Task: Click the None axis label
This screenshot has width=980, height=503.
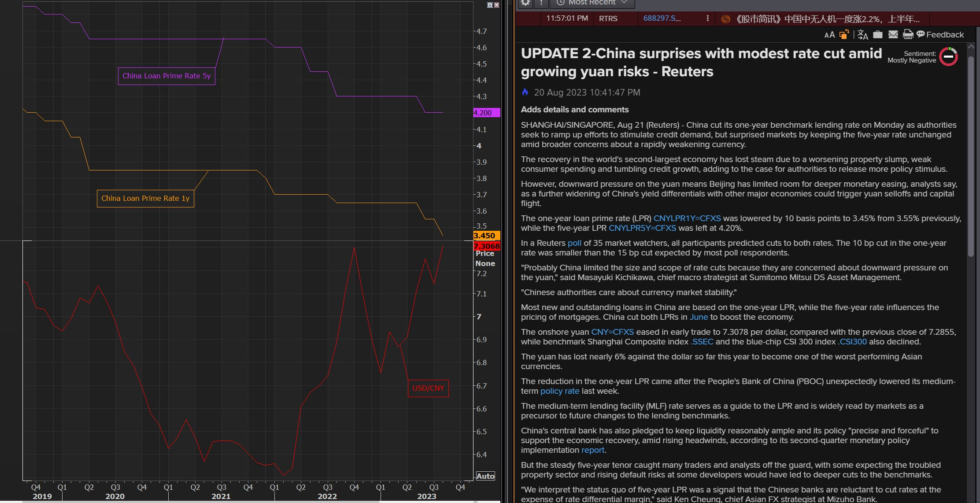Action: (485, 263)
